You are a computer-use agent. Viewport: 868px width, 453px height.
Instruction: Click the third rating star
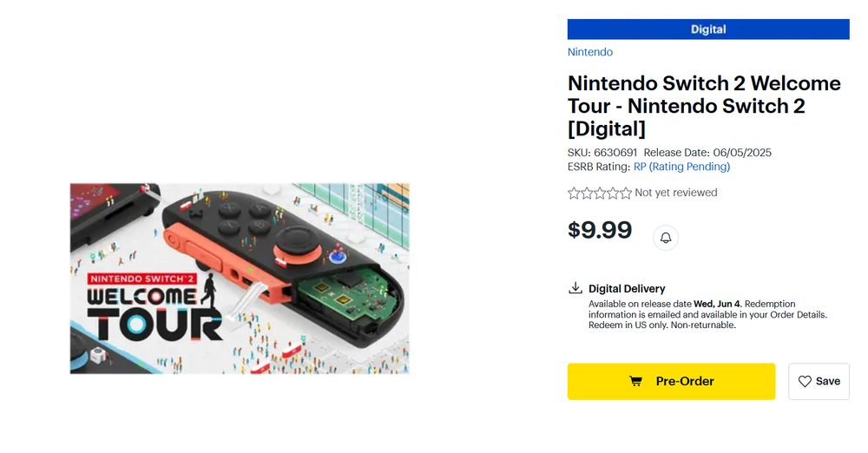600,193
